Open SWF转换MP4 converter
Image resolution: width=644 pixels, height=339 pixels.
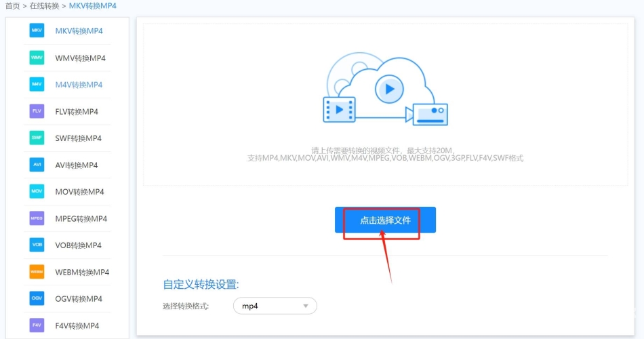[x=78, y=138]
